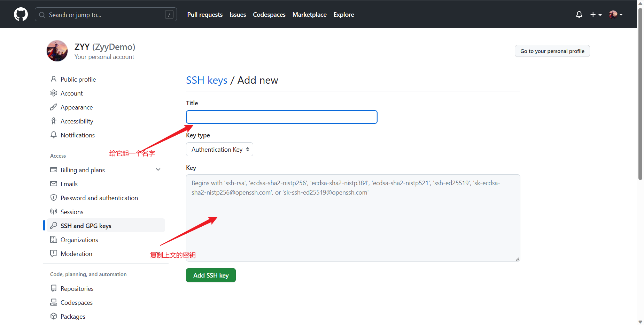Viewport: 644px width, 325px height.
Task: Focus the Title input field
Action: pos(281,117)
